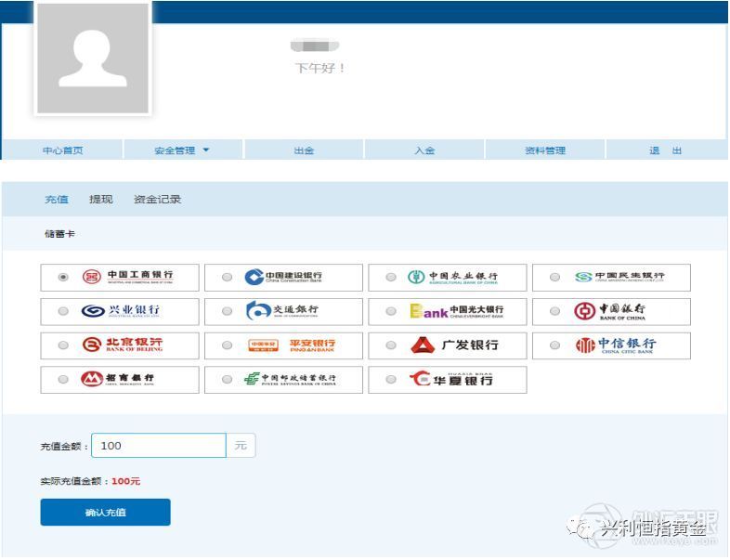Select the 广发银行 radio button

[x=391, y=345]
